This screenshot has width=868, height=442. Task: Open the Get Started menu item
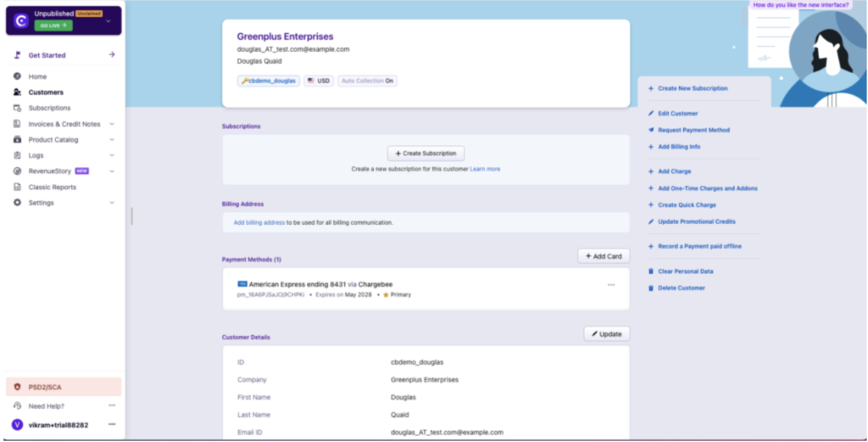point(64,55)
